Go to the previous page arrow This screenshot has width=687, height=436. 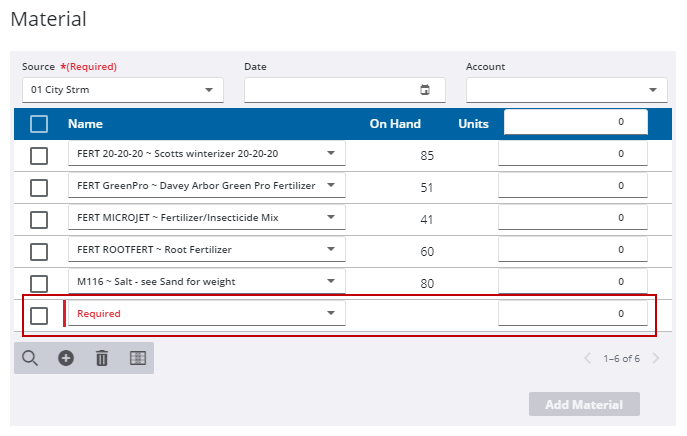[x=587, y=358]
